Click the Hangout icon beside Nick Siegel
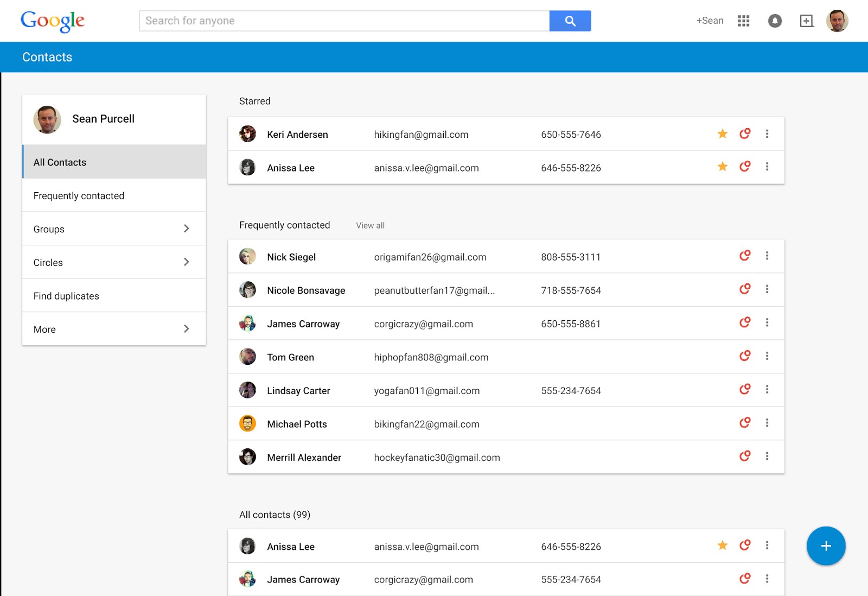 745,255
